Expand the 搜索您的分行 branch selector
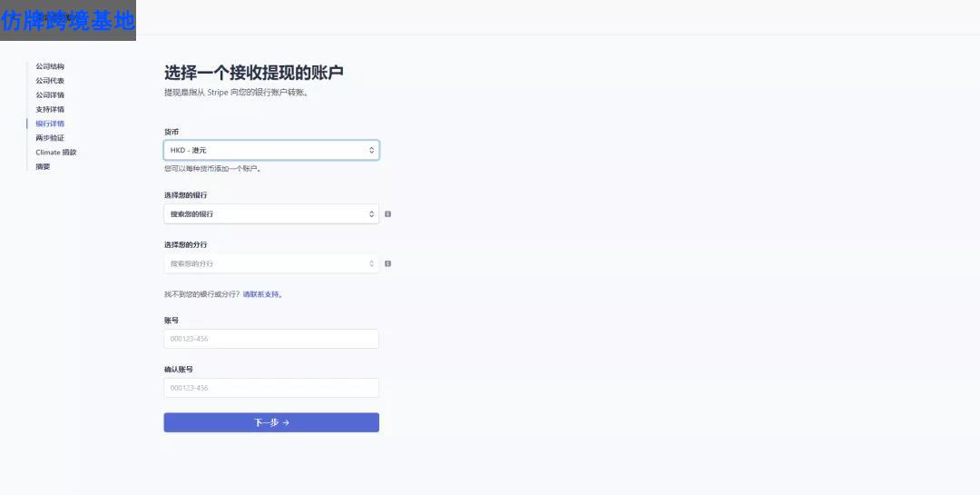The height and width of the screenshot is (495, 980). pos(270,263)
